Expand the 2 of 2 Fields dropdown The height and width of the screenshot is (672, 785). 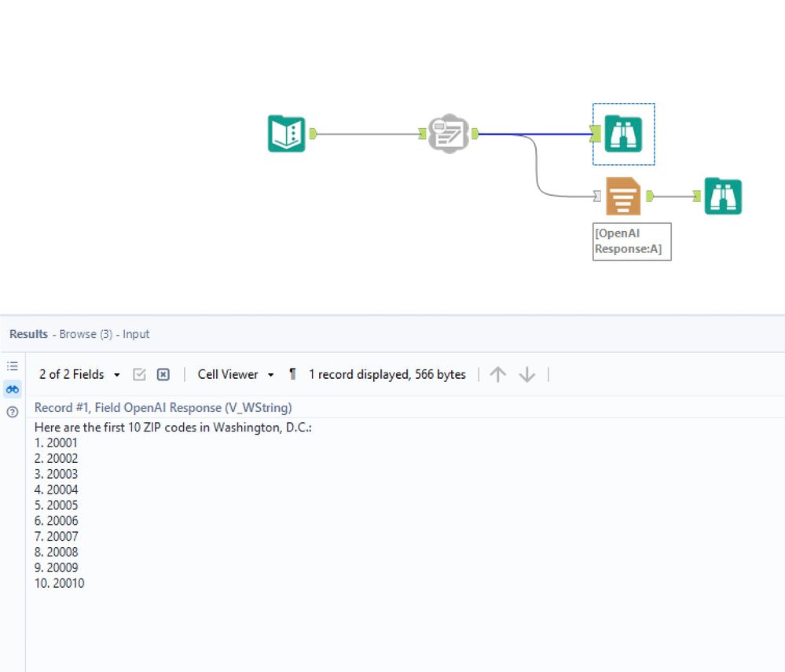pyautogui.click(x=80, y=375)
